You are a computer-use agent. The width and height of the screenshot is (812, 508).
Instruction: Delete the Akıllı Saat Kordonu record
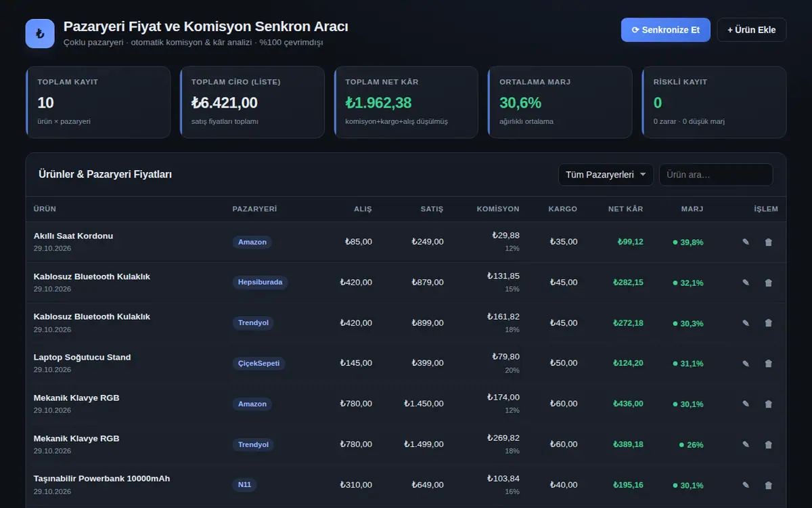768,242
